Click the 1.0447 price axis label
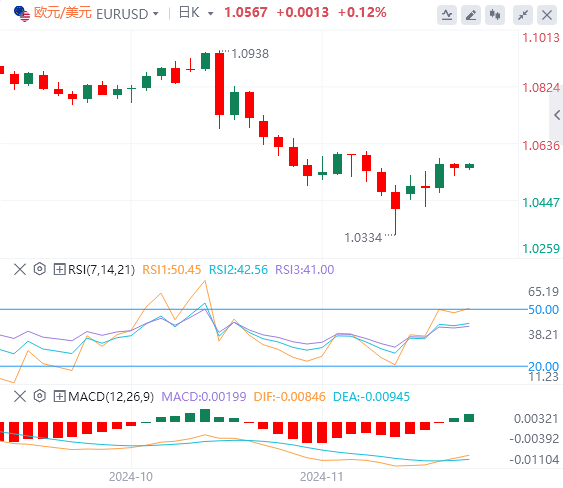 (x=541, y=203)
